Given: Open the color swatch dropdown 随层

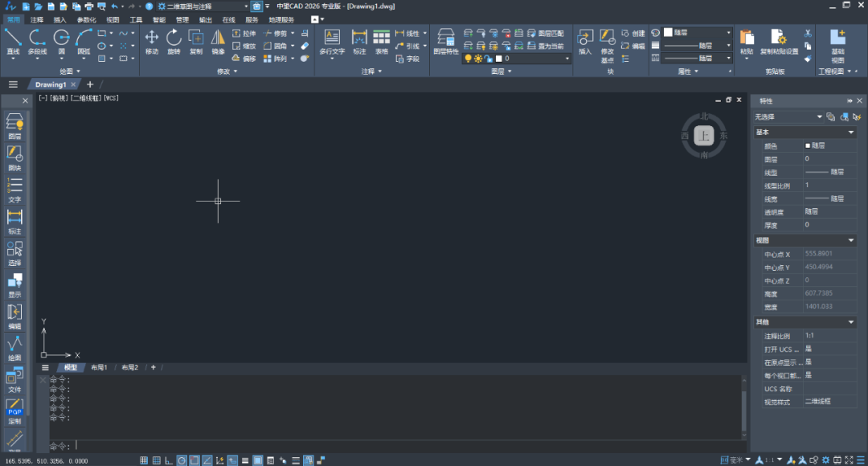Looking at the screenshot, I should pyautogui.click(x=697, y=33).
